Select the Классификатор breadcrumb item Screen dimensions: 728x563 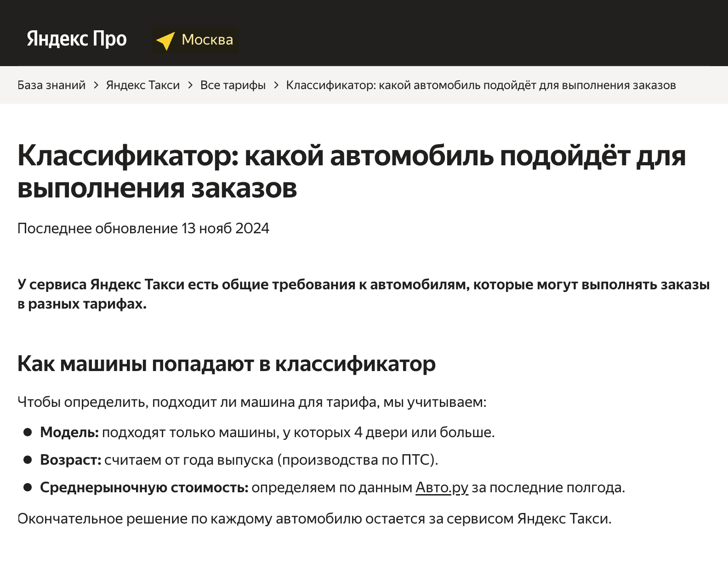pos(481,85)
